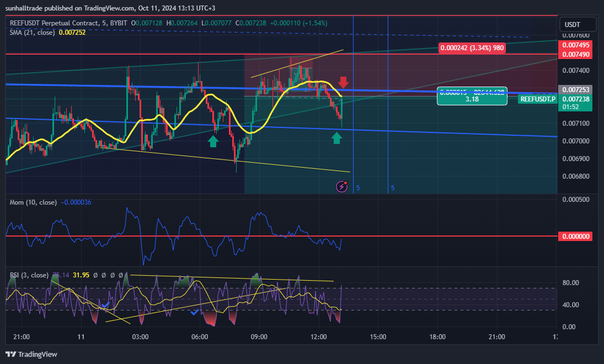604x364 pixels.
Task: Click open value O0.007128
Action: [x=147, y=23]
